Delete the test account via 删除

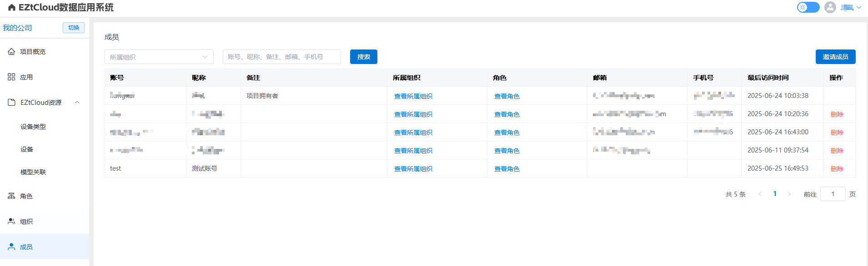click(837, 169)
